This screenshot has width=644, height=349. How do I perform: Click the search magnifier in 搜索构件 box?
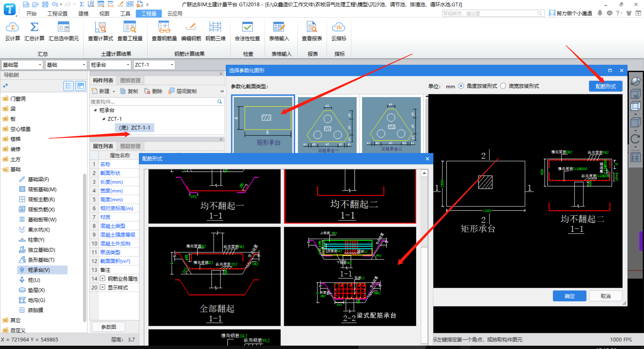coord(220,101)
